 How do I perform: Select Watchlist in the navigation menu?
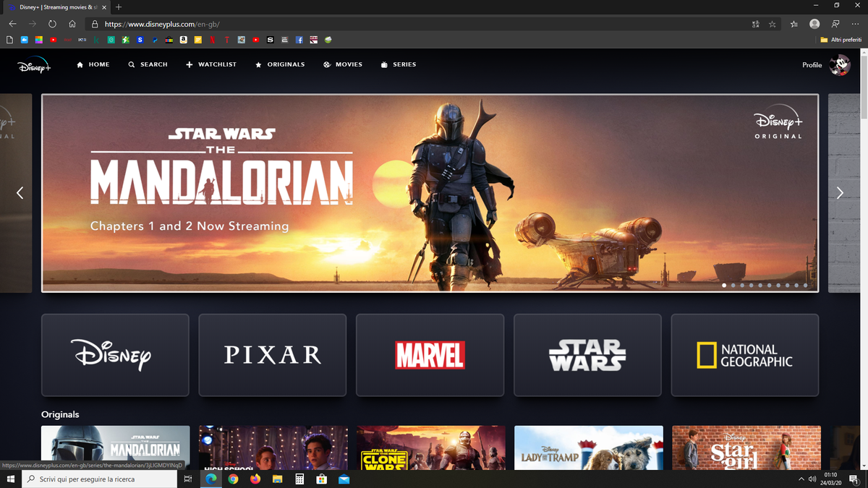210,64
